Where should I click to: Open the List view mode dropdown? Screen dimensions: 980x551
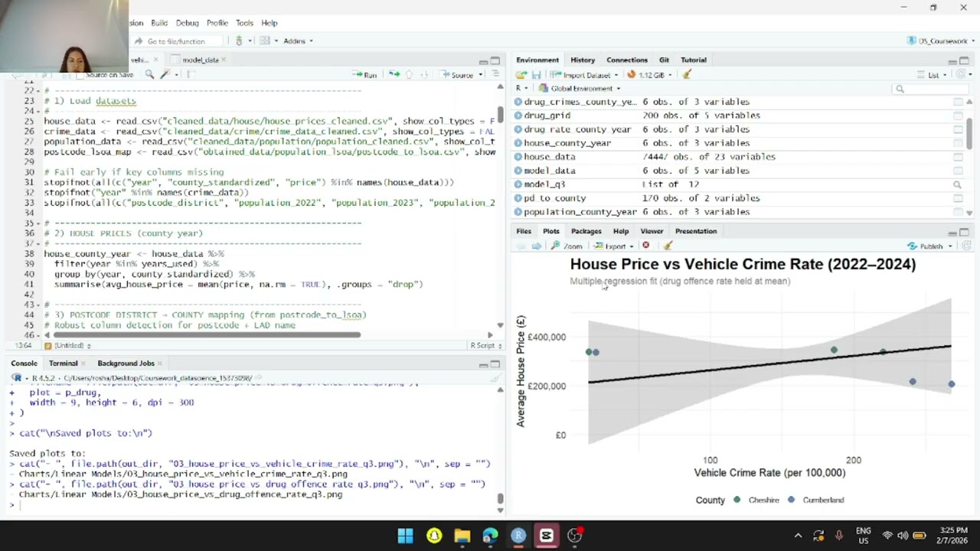[932, 74]
